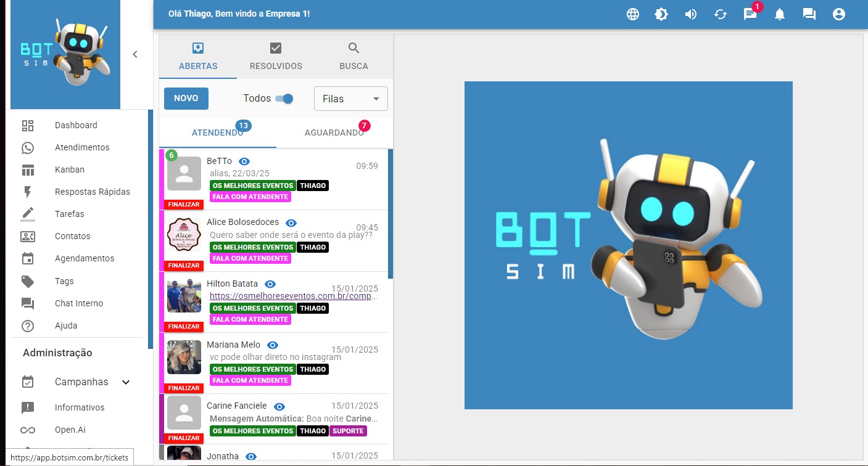This screenshot has width=868, height=466.
Task: Open Respostas Rápidas in sidebar
Action: pos(92,192)
